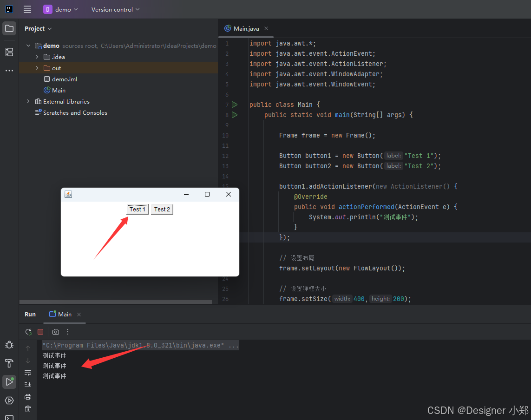Open the main hamburger menu
The height and width of the screenshot is (420, 531).
tap(27, 9)
